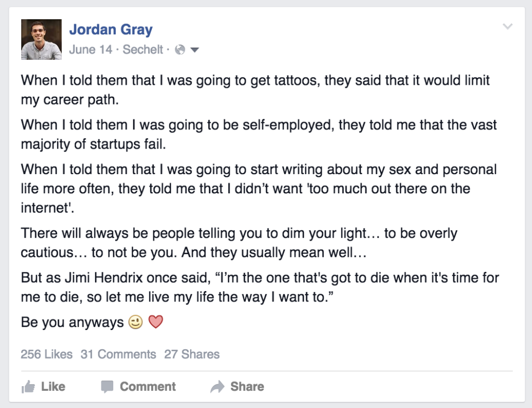532x408 pixels.
Task: Click the red heart emoji
Action: [x=156, y=323]
